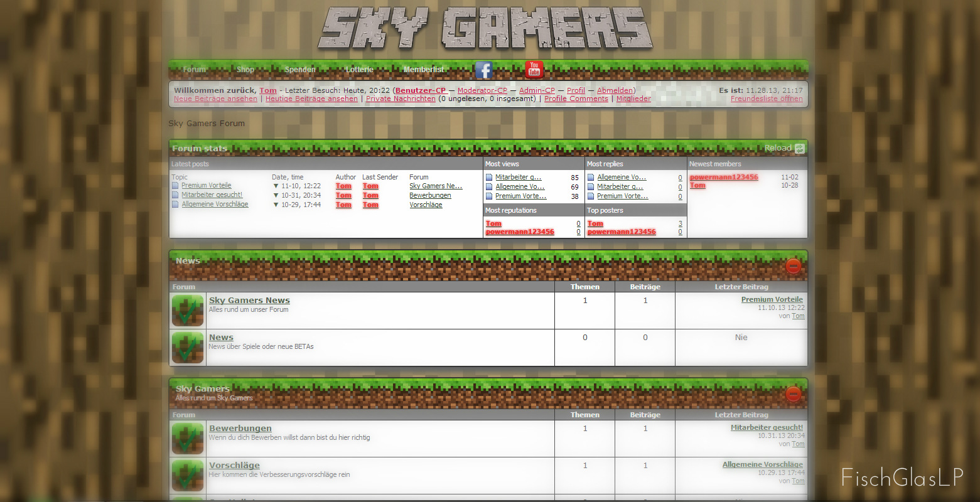Open the YouTube channel icon
This screenshot has width=980, height=502.
[534, 69]
